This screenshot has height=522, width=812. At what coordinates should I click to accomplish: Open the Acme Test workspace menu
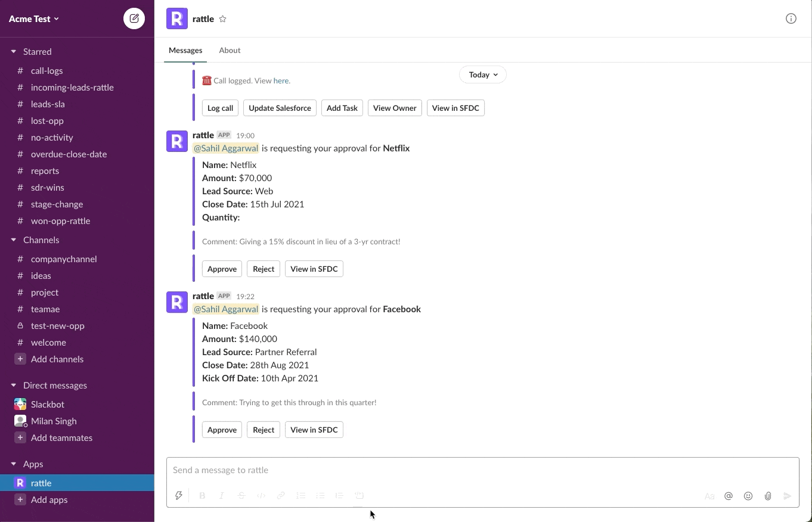34,18
